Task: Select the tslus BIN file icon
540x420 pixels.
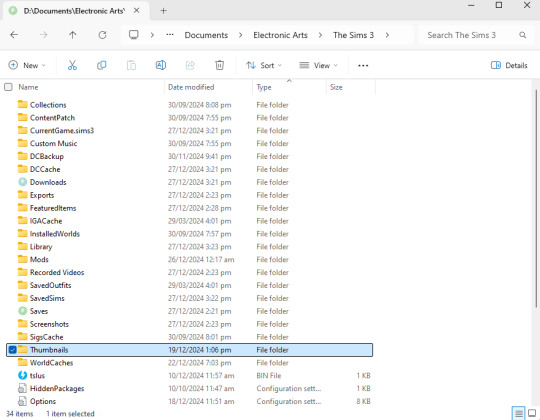Action: click(22, 375)
